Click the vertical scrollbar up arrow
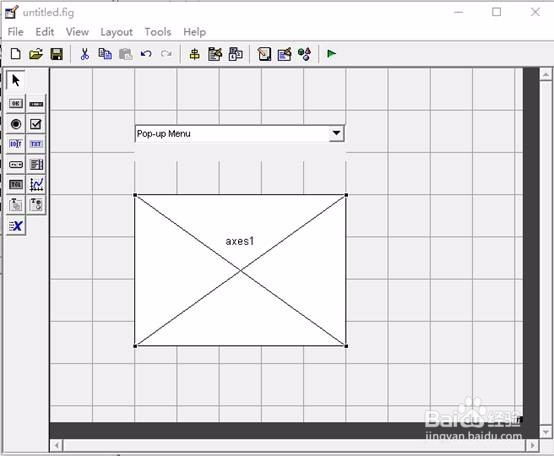 coord(546,75)
